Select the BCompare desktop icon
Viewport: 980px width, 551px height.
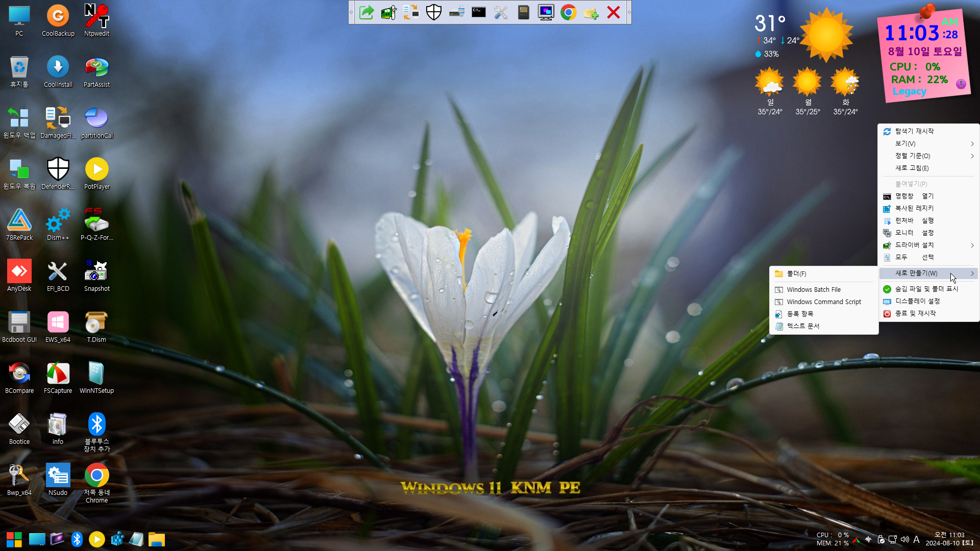[19, 378]
